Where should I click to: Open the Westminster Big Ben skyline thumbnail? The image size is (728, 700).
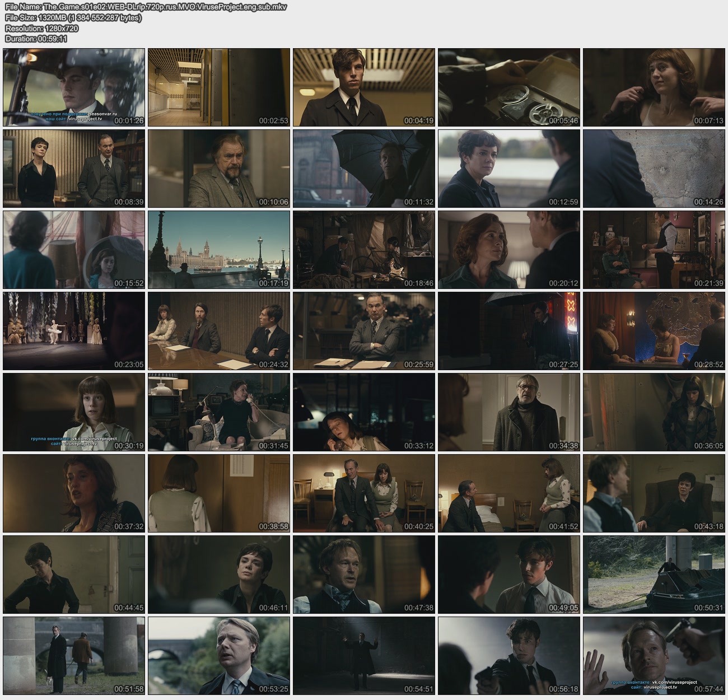point(219,250)
